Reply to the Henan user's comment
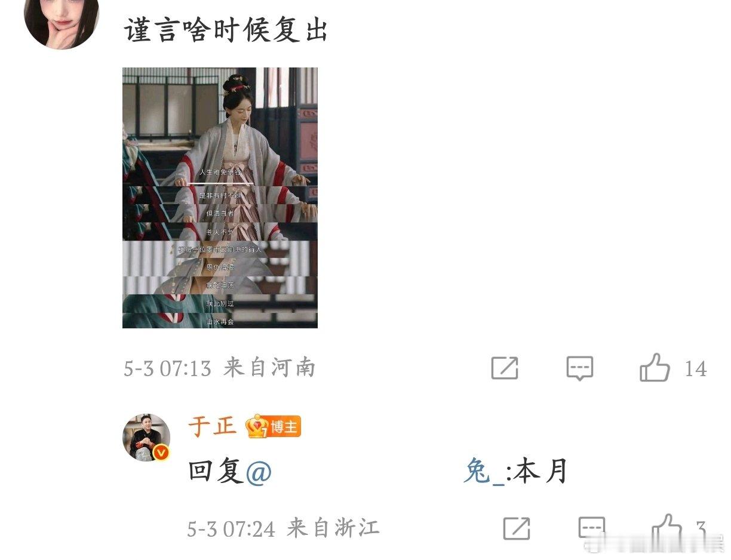This screenshot has width=731, height=560. point(579,368)
